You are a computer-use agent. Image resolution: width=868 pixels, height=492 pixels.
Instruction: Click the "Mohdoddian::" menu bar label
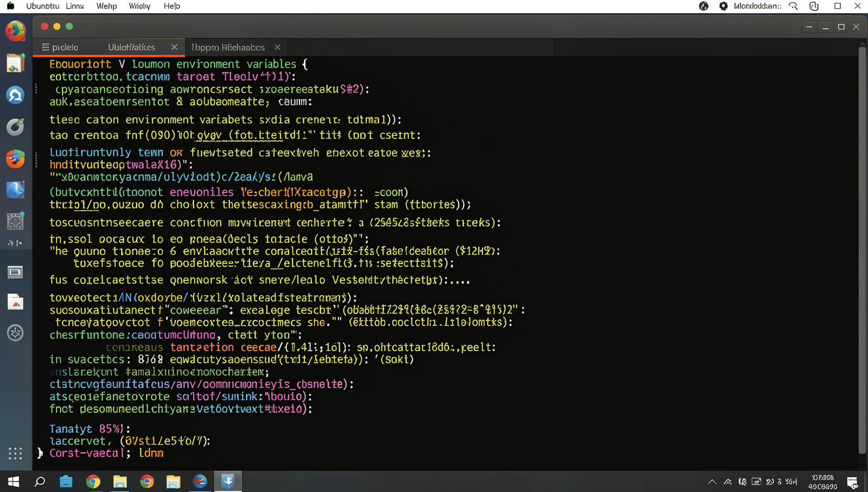[757, 6]
